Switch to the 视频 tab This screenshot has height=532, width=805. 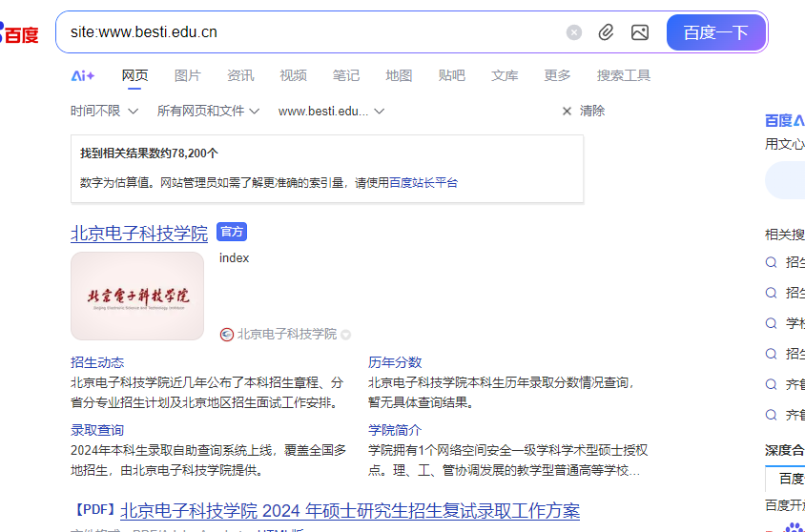[x=293, y=76]
